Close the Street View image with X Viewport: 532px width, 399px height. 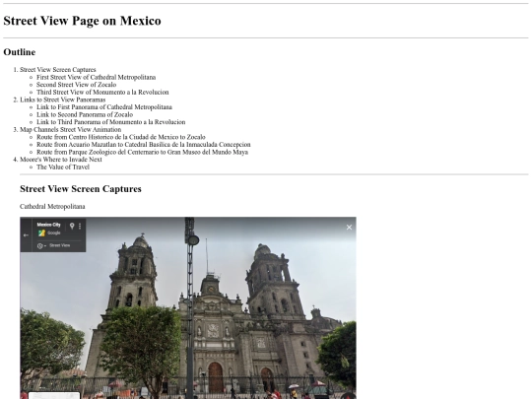pos(349,228)
